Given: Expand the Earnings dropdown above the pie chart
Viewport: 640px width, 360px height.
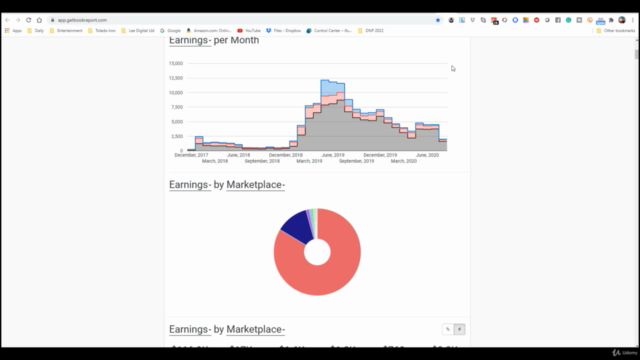Looking at the screenshot, I should coord(190,185).
